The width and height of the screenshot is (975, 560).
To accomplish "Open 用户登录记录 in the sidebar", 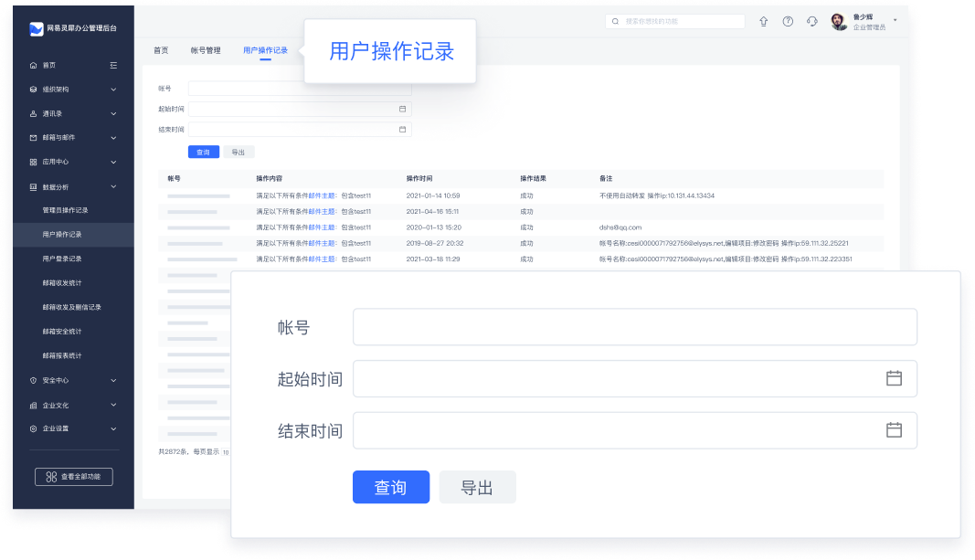I will (62, 259).
